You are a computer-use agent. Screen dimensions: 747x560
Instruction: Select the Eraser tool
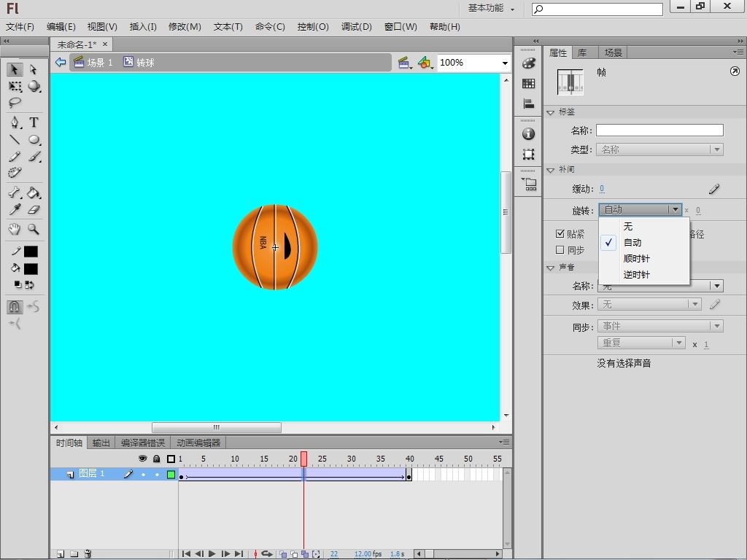(x=34, y=210)
